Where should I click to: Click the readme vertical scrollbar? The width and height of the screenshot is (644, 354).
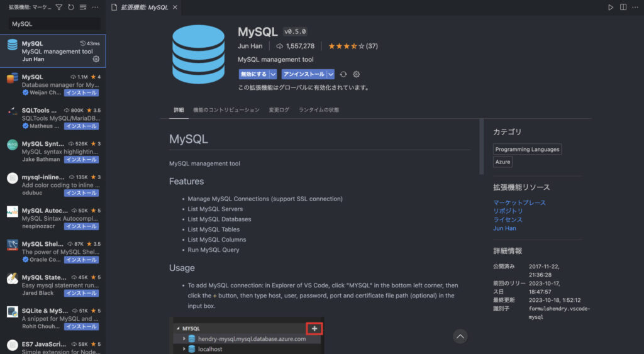coord(481,147)
